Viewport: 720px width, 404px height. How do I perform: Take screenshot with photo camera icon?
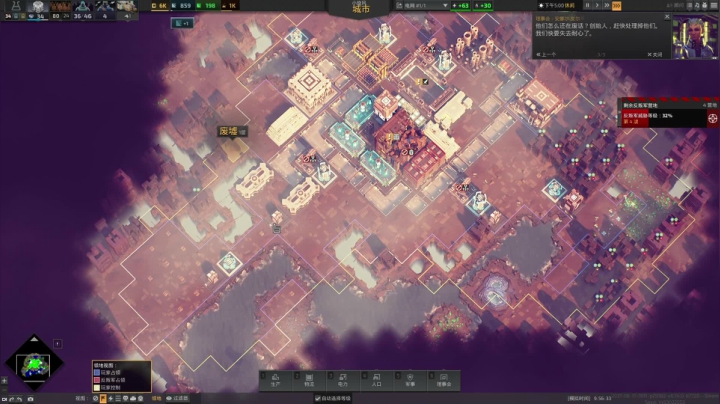click(30, 399)
